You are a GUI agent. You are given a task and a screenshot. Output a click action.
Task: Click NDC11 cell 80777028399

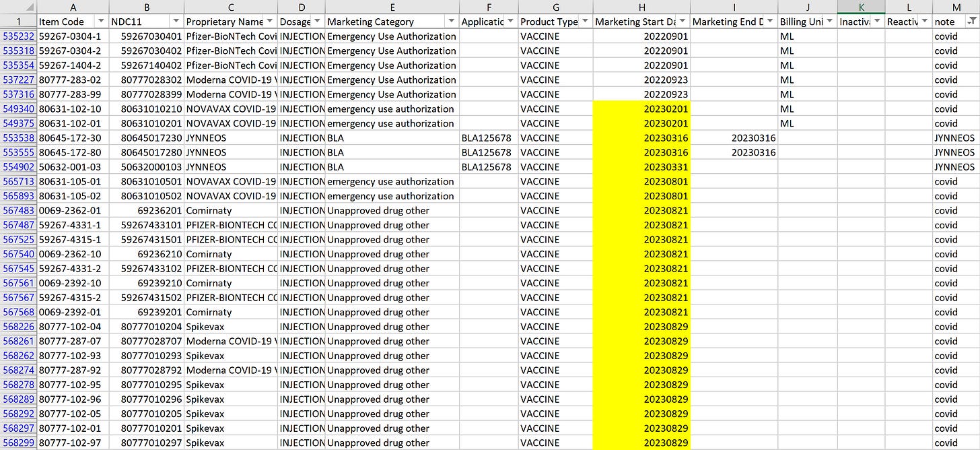pos(147,94)
